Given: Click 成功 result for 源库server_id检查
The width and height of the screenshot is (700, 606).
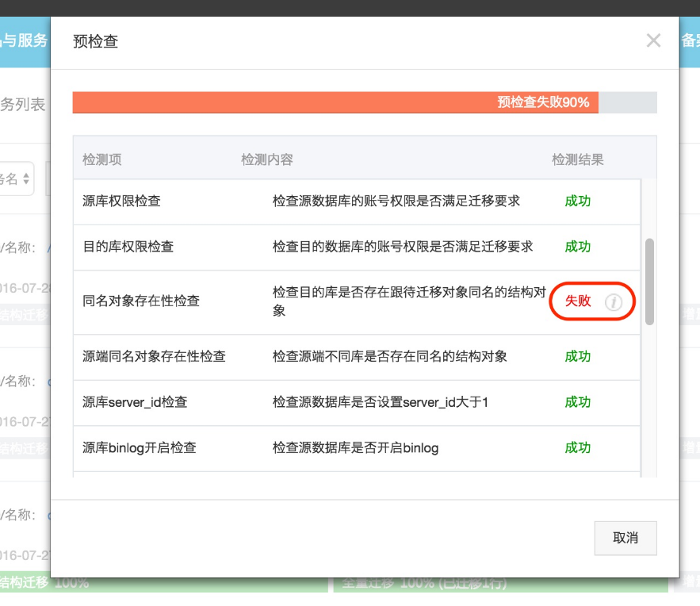Looking at the screenshot, I should [578, 402].
